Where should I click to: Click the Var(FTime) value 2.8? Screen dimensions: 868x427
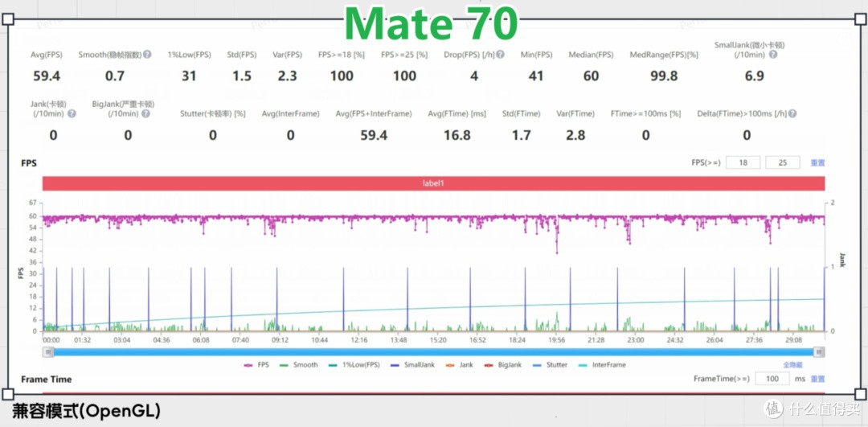(575, 136)
